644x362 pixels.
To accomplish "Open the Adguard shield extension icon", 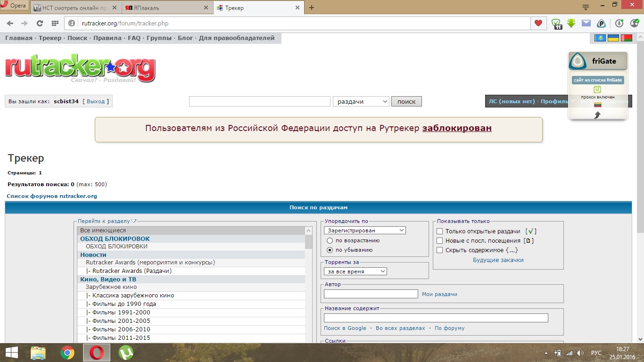I will click(557, 24).
